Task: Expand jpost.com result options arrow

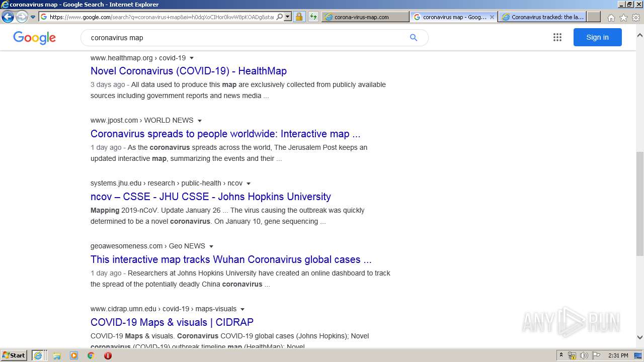Action: [x=199, y=121]
